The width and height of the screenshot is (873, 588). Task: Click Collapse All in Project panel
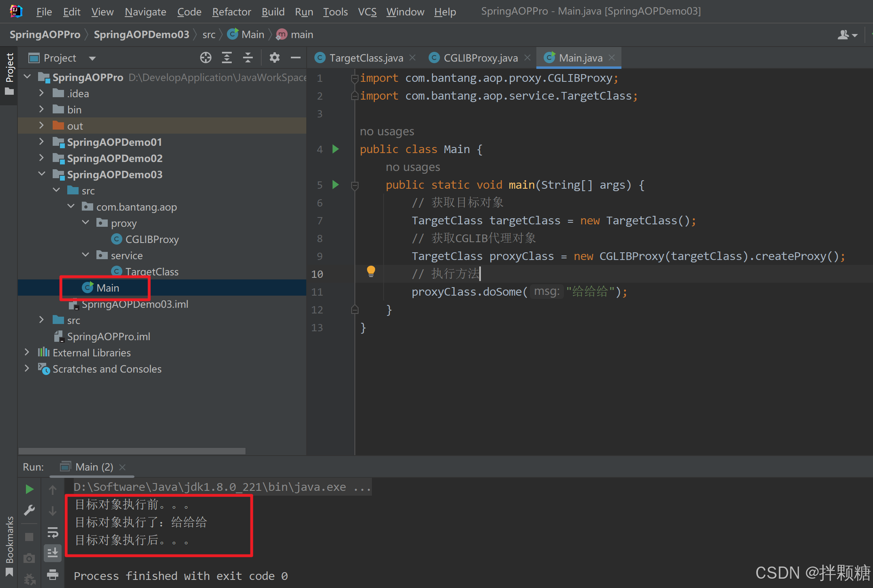[x=248, y=58]
